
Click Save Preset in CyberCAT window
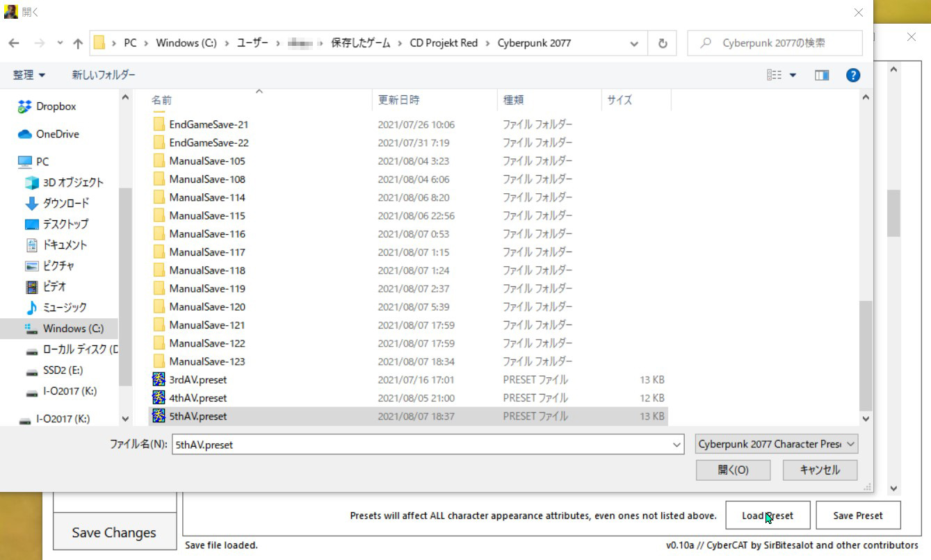point(858,516)
